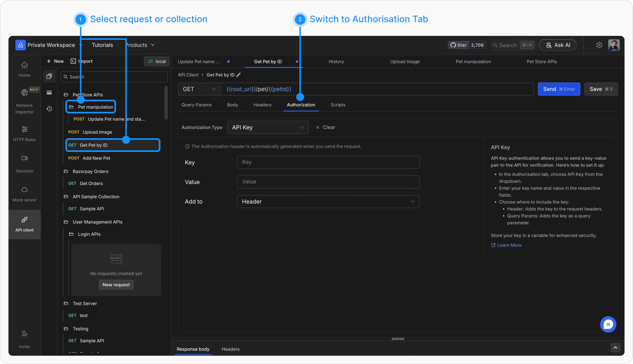Switch to the Scripts tab
Image resolution: width=633 pixels, height=364 pixels.
pos(338,105)
